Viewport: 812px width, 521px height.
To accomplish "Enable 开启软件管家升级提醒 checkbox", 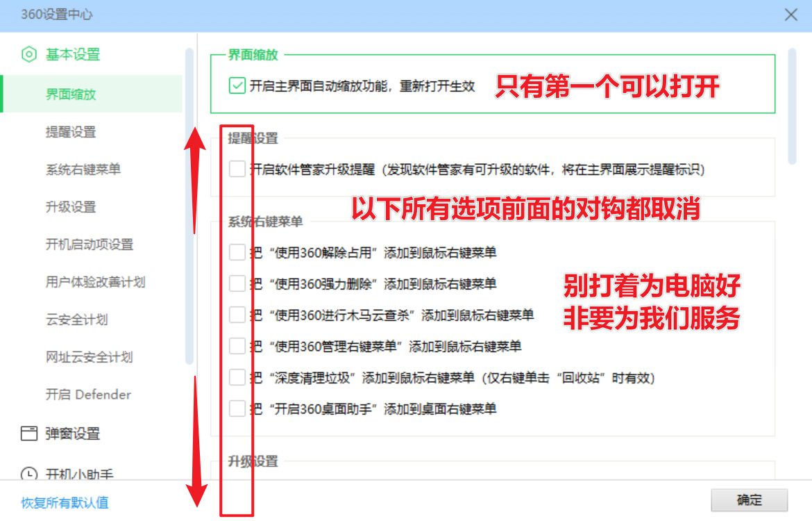I will click(237, 169).
